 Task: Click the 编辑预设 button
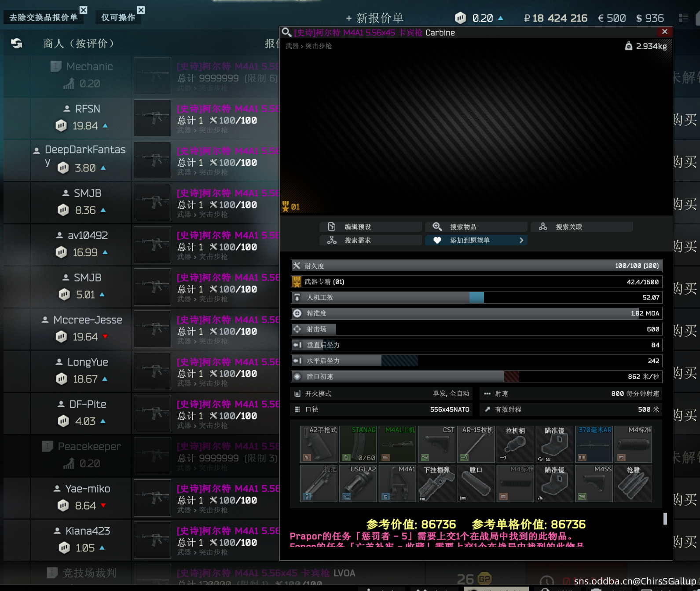pyautogui.click(x=370, y=226)
